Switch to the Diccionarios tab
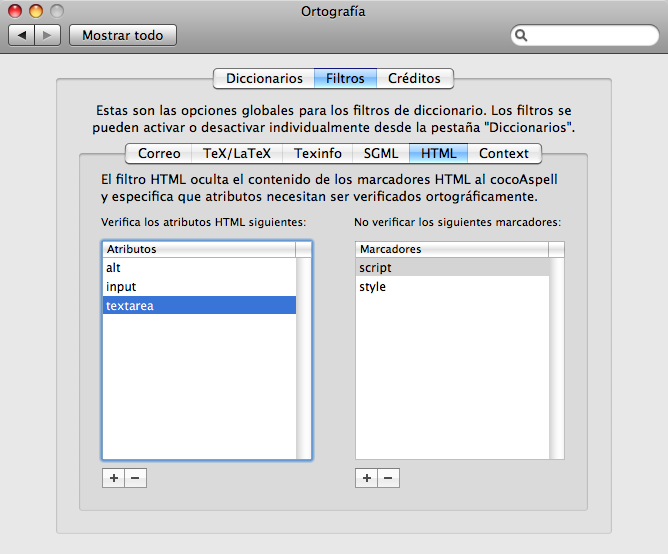The height and width of the screenshot is (554, 668). coord(264,78)
